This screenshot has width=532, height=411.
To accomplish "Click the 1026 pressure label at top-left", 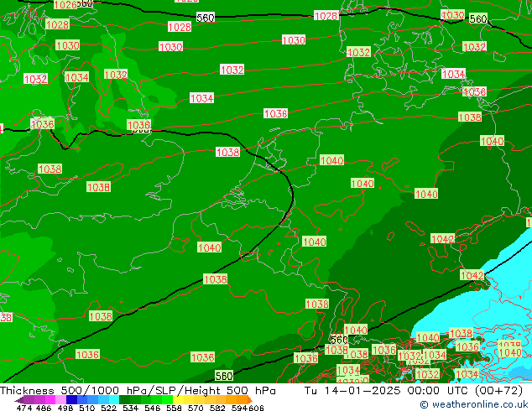I will [x=65, y=4].
